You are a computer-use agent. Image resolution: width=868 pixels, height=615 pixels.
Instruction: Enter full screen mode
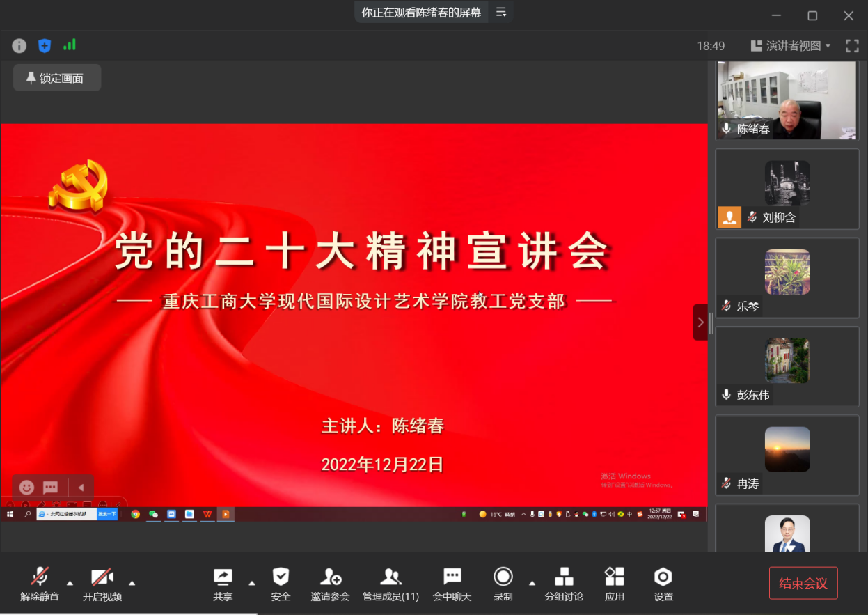tap(852, 46)
